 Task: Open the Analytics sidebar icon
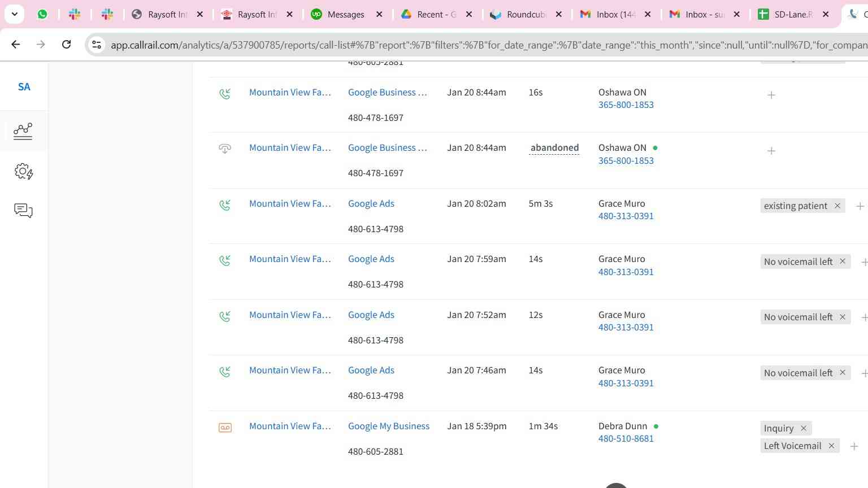coord(23,131)
